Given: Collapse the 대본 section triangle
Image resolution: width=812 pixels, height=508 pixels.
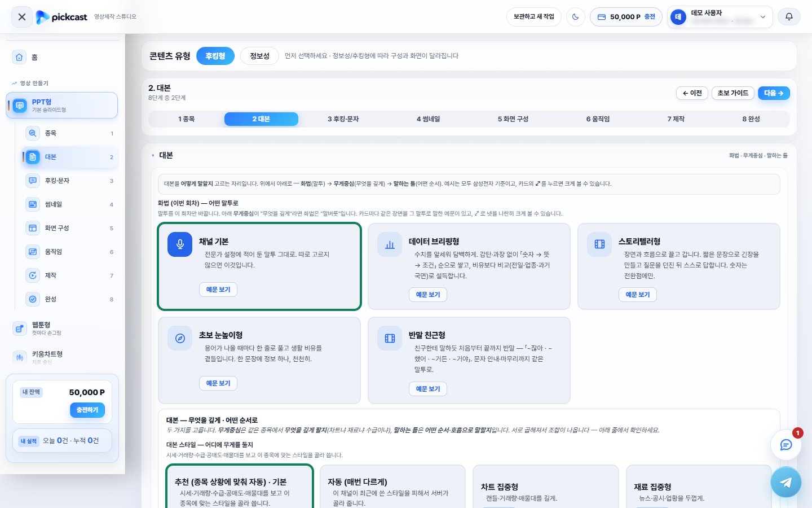Looking at the screenshot, I should point(153,155).
